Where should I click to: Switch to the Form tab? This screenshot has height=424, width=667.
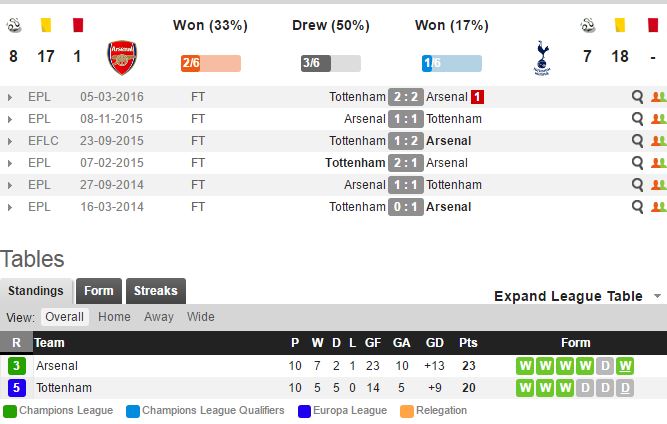click(99, 291)
